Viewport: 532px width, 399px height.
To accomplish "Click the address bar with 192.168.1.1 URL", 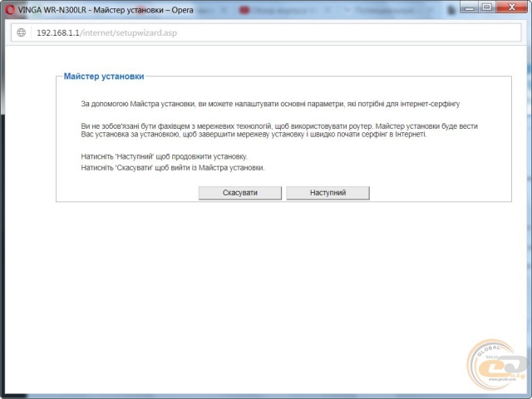I will point(266,32).
